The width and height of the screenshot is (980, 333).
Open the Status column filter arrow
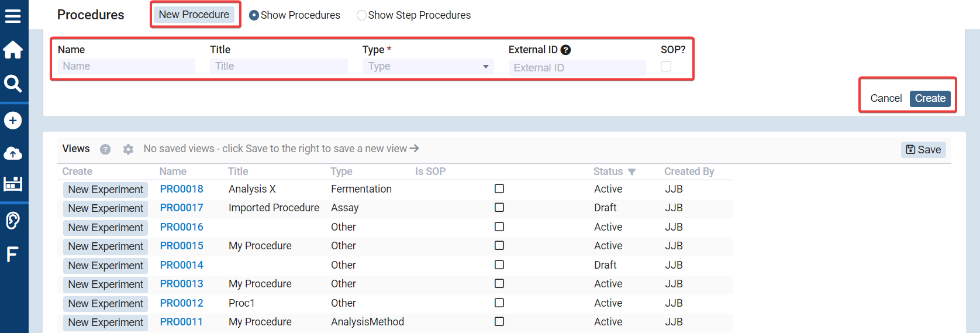[x=632, y=172]
